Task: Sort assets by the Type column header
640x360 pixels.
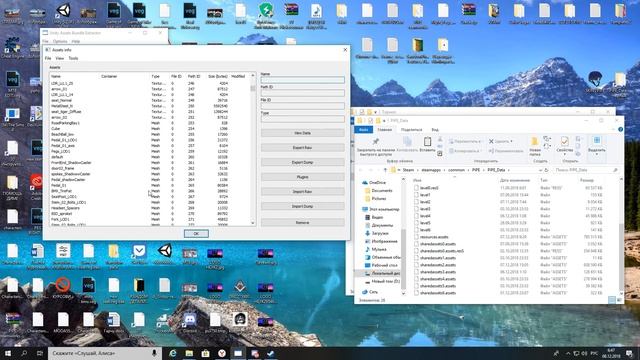Action: [x=156, y=76]
